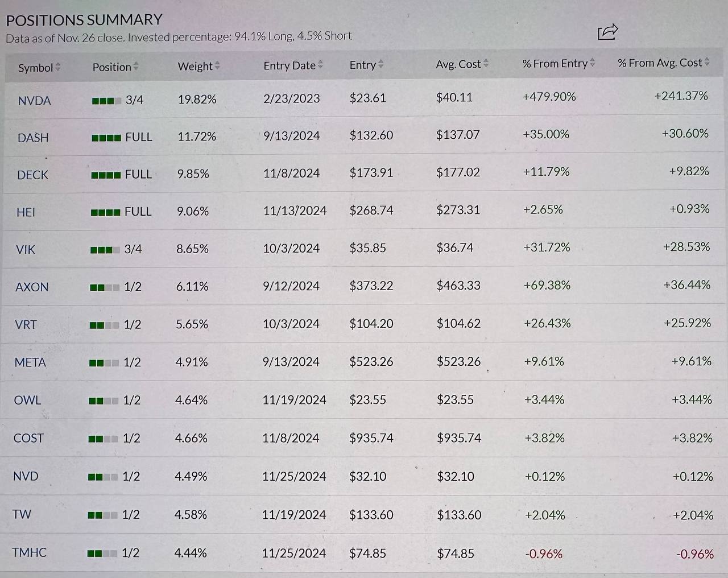Open the TMHC symbol link
Screen dimensions: 728x578
coord(29,552)
